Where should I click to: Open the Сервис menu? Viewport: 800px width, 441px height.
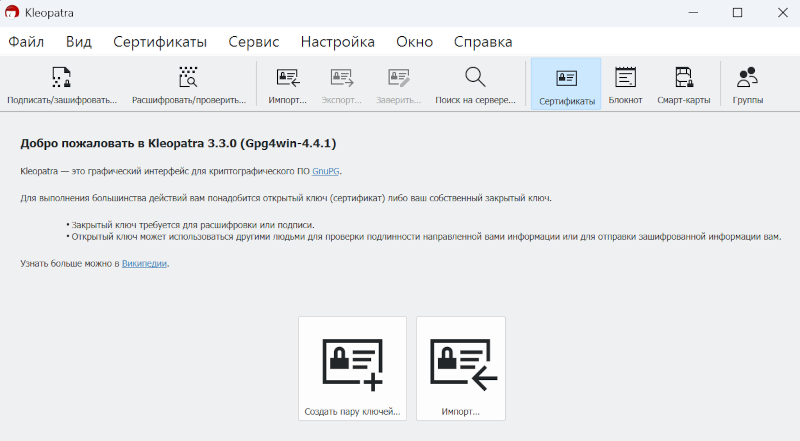click(x=254, y=42)
